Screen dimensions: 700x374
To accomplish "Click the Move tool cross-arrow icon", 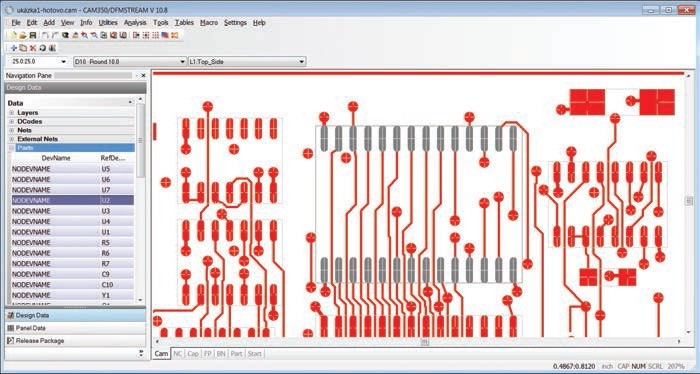I will [14, 48].
